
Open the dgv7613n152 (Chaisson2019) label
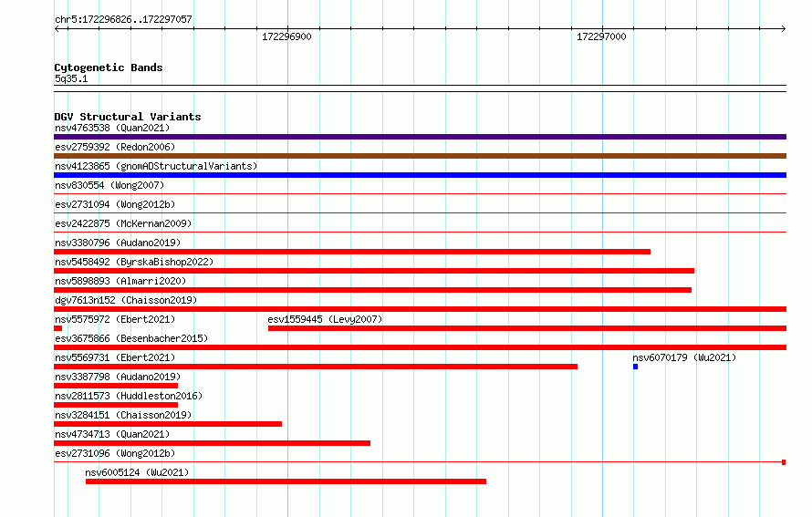(x=126, y=300)
